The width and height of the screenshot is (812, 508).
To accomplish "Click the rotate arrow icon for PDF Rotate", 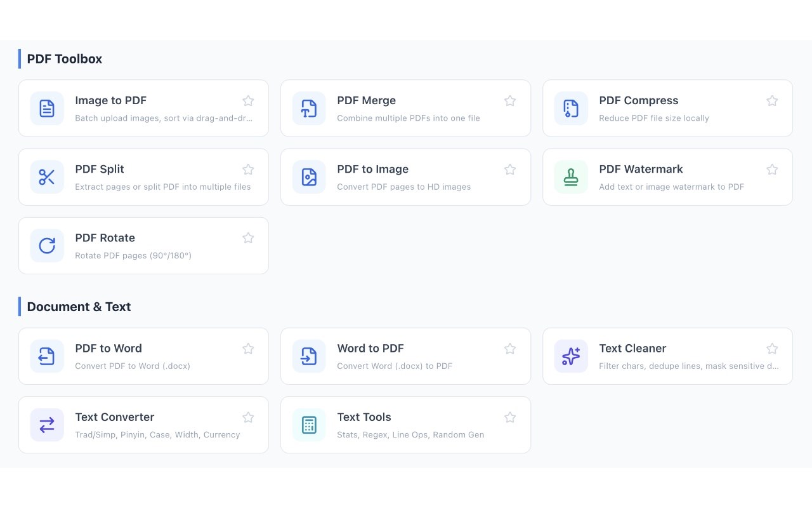I will tap(47, 246).
